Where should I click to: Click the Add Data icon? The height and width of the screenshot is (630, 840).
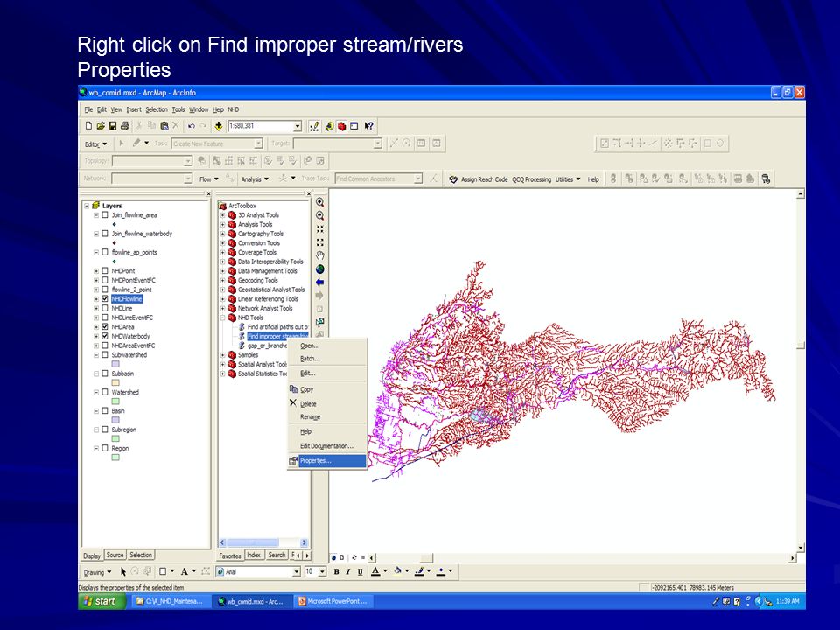[x=219, y=126]
